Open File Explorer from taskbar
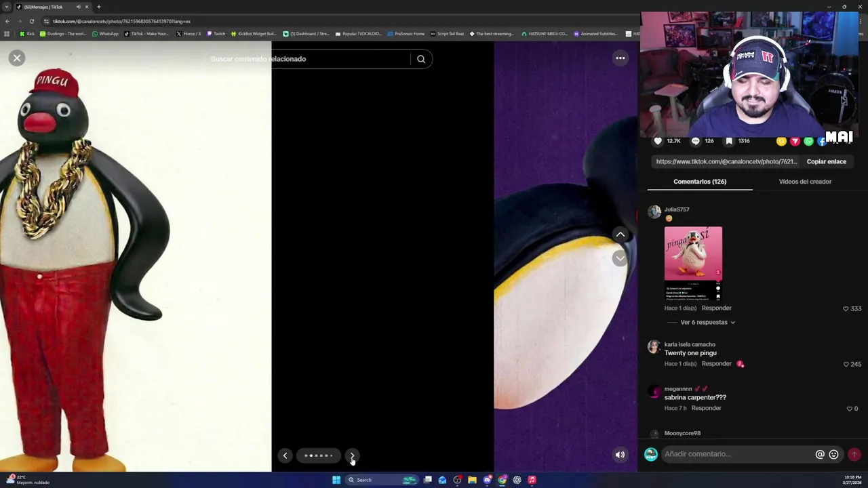The height and width of the screenshot is (488, 868). (x=472, y=480)
